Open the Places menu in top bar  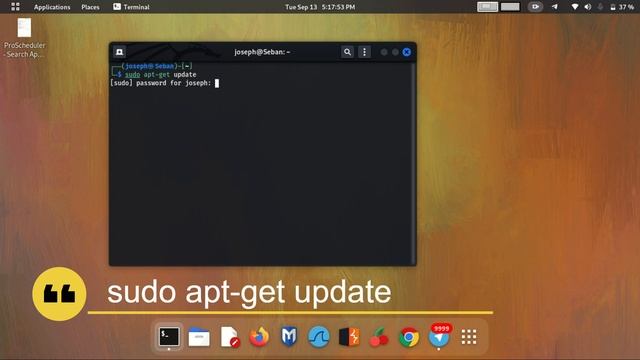90,7
